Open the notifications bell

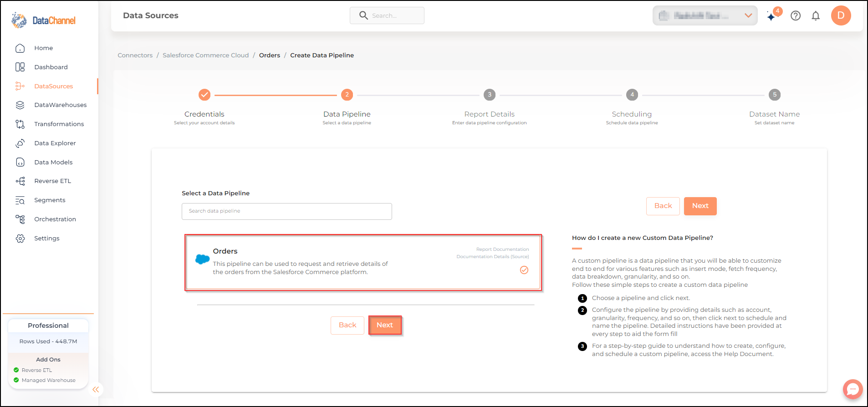point(816,16)
